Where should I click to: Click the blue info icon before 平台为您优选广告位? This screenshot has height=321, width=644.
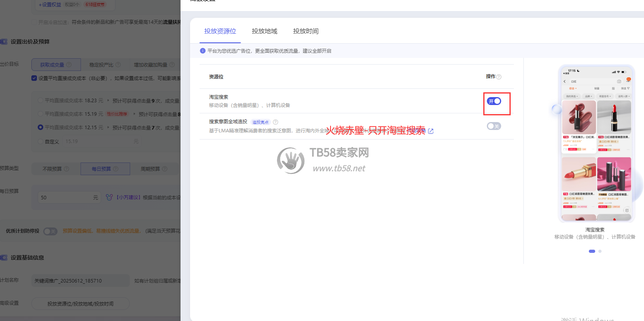point(203,51)
